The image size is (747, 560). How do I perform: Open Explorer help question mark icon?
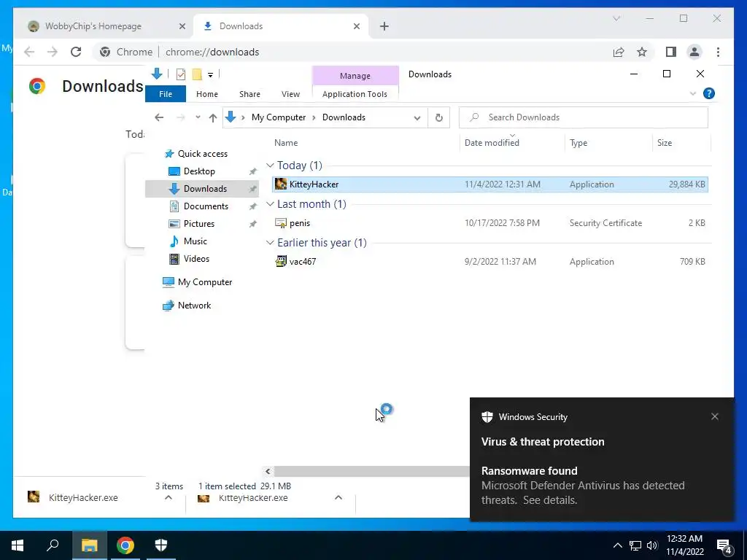click(x=709, y=94)
